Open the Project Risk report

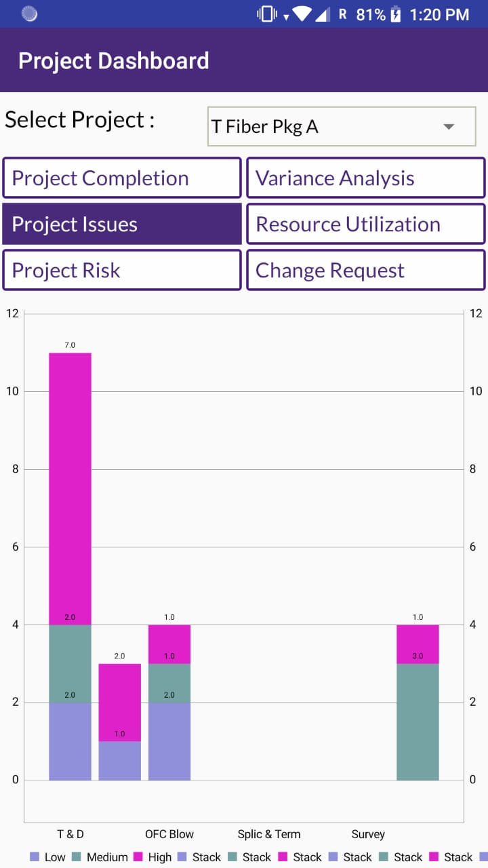pos(121,269)
